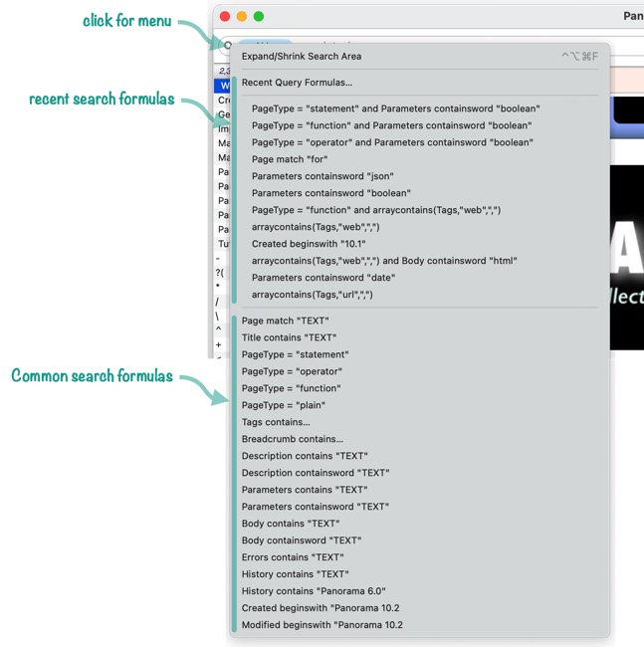Pick recent query Page match "for"
The width and height of the screenshot is (644, 647).
click(420, 159)
